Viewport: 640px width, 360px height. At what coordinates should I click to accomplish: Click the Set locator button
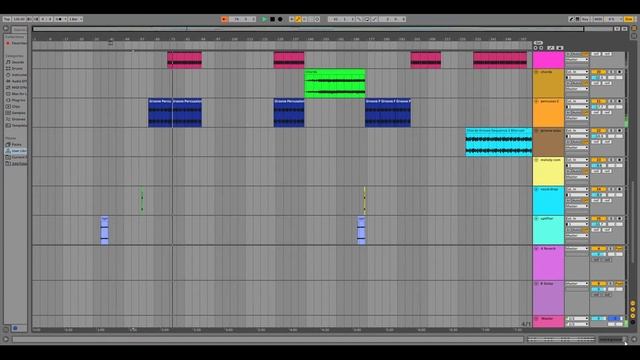(538, 43)
